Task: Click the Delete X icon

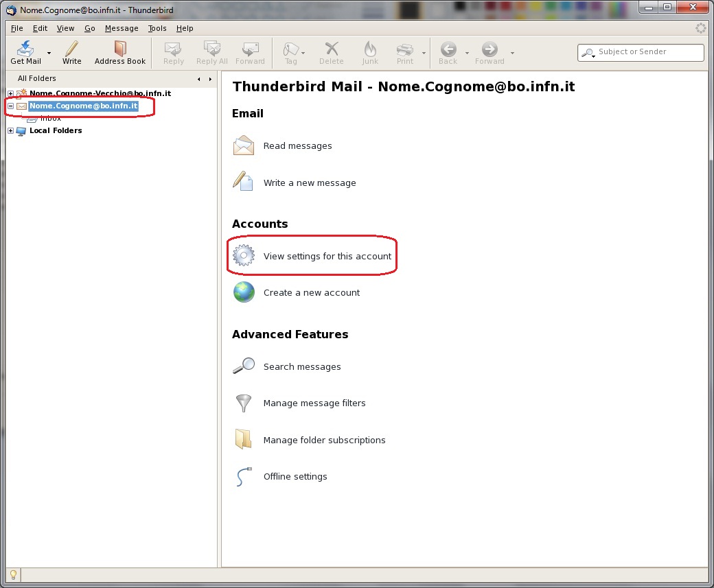Action: click(332, 48)
